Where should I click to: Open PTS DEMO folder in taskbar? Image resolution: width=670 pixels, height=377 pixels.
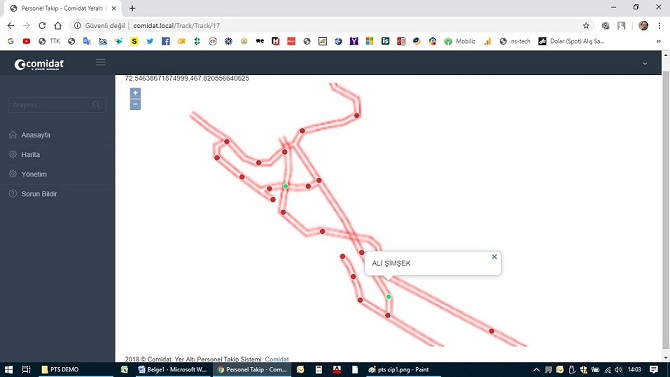(60, 369)
